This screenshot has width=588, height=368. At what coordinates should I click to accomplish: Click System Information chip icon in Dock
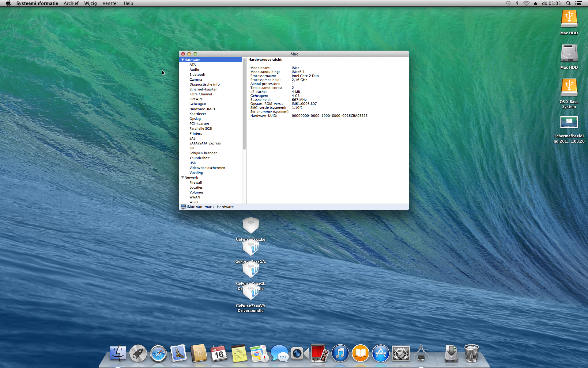[421, 354]
